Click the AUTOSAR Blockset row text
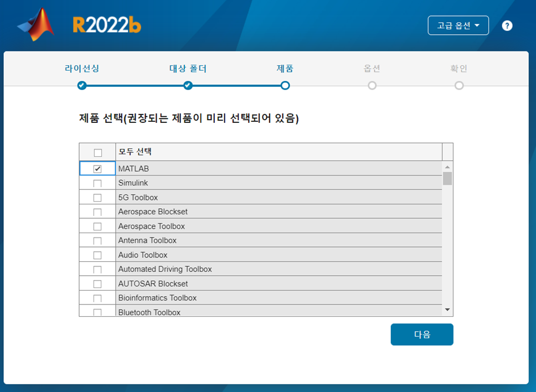The width and height of the screenshot is (536, 392). tap(153, 283)
